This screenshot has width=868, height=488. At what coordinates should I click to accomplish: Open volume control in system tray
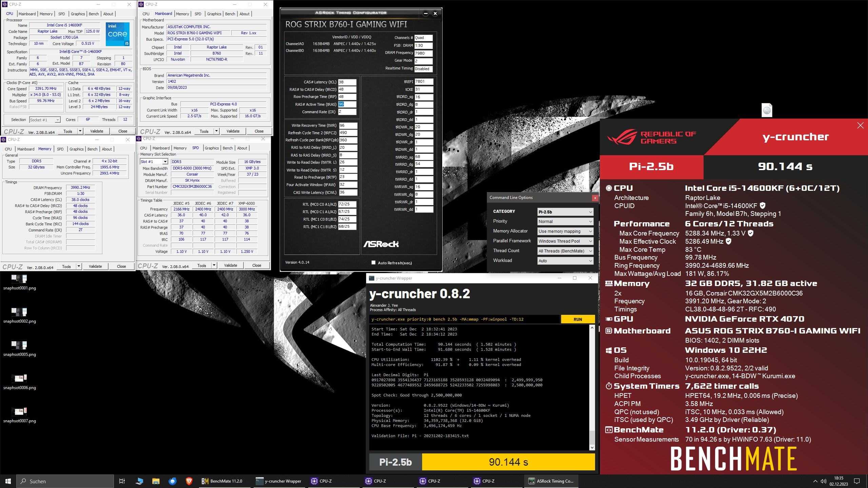[x=823, y=481]
